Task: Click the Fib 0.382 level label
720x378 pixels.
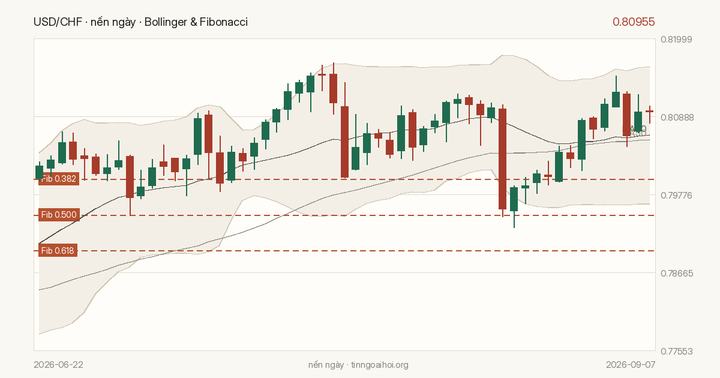Action: pyautogui.click(x=59, y=179)
